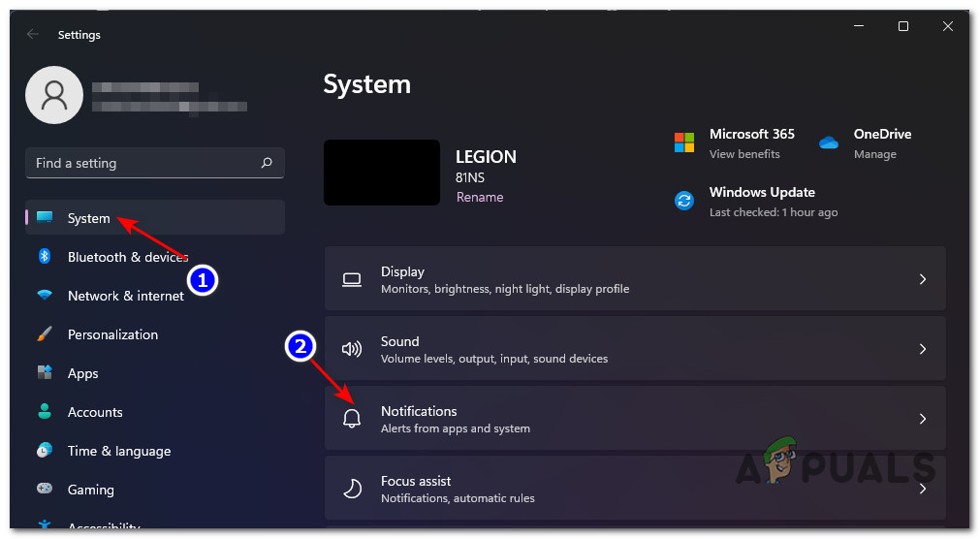Image resolution: width=980 pixels, height=539 pixels.
Task: Open Sound volume levels card
Action: (635, 349)
